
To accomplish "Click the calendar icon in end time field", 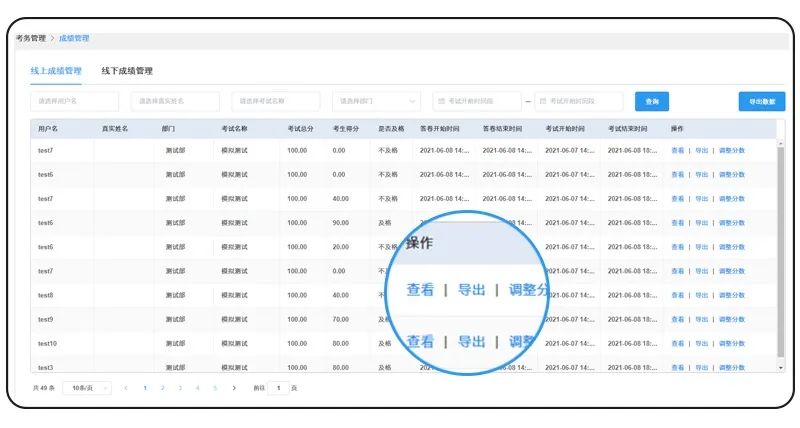I will 543,101.
